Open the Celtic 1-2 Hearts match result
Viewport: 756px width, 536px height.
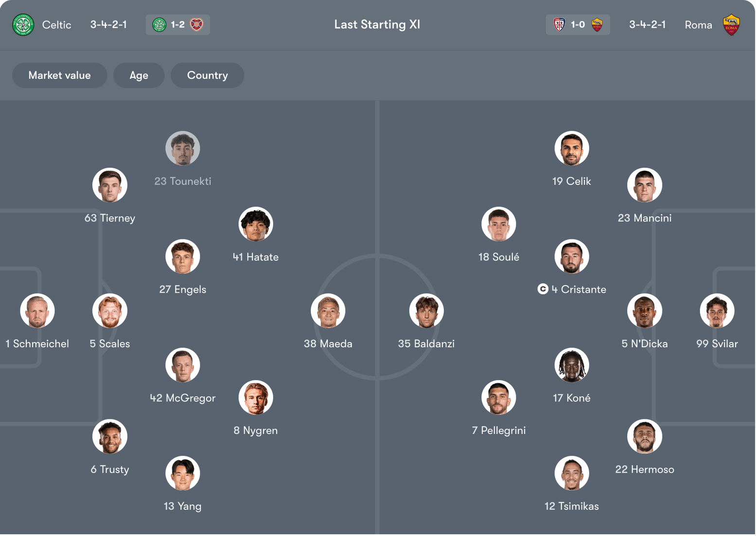[x=177, y=25]
